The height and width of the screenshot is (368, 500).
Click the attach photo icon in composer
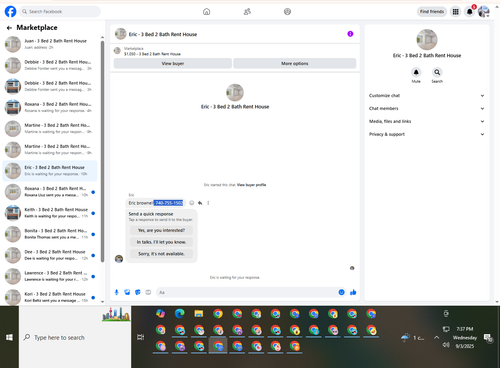click(x=127, y=292)
